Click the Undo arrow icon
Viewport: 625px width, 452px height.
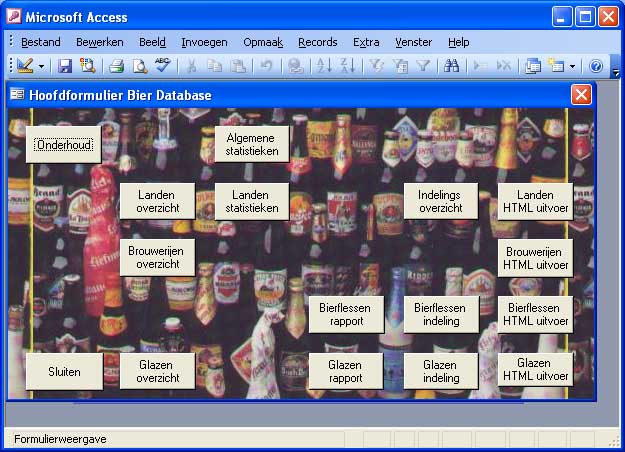266,66
